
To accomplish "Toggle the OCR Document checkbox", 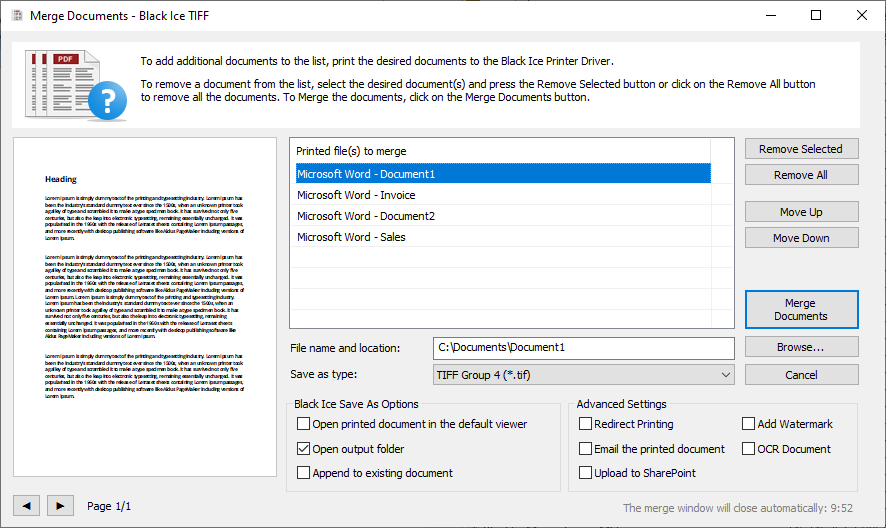I will coord(749,449).
